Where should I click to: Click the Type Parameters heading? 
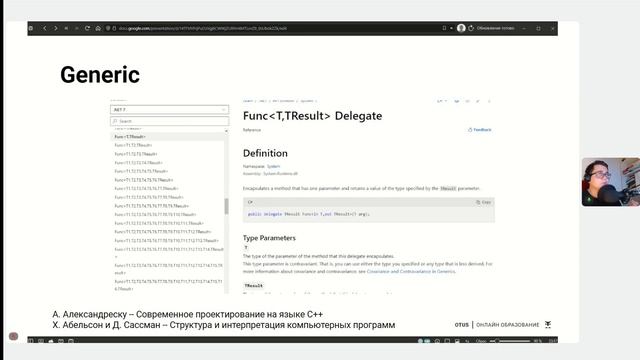click(269, 238)
